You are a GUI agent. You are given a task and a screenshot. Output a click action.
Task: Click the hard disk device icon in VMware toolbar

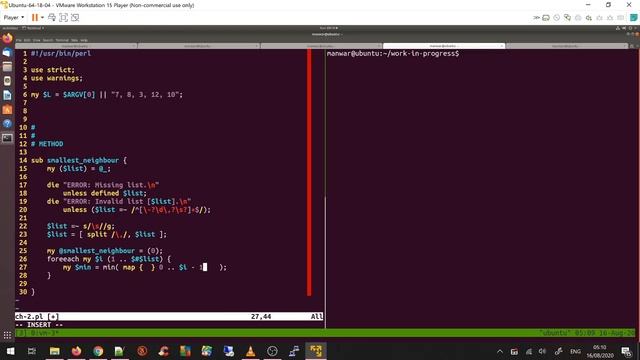tap(546, 18)
